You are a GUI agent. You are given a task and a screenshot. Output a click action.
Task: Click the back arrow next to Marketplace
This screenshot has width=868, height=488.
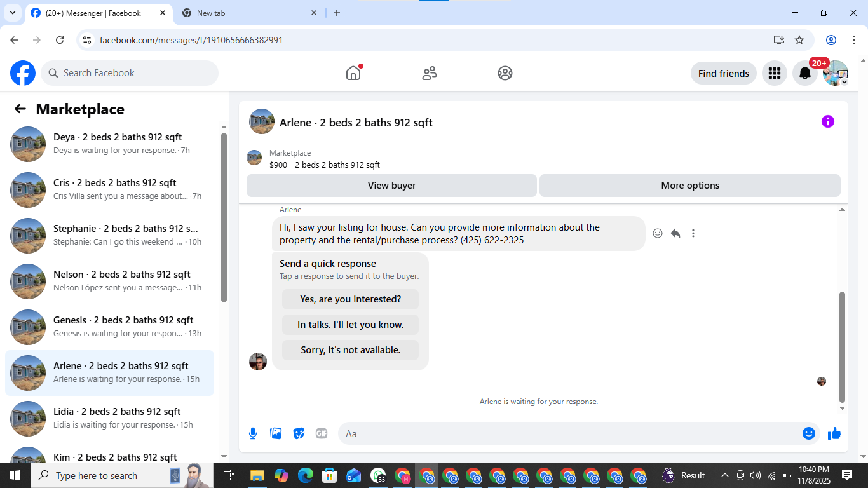(20, 109)
